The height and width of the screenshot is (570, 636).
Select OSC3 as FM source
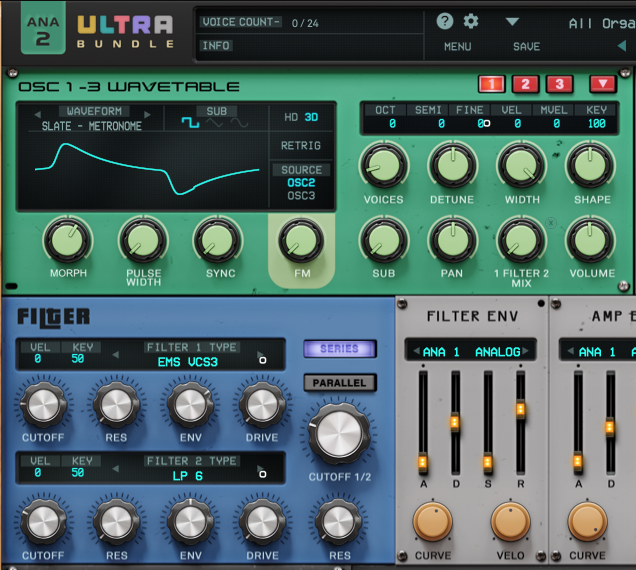(301, 196)
